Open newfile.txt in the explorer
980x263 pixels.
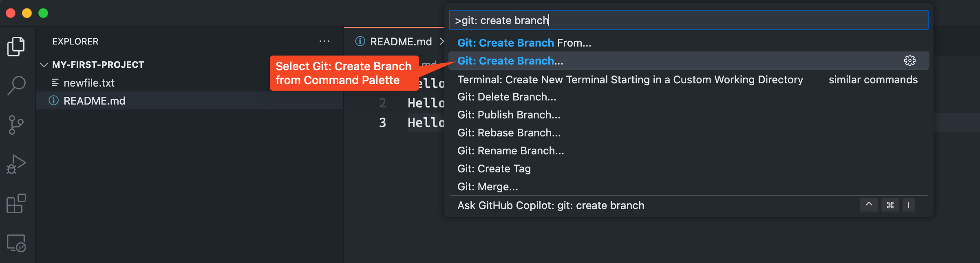(x=89, y=83)
